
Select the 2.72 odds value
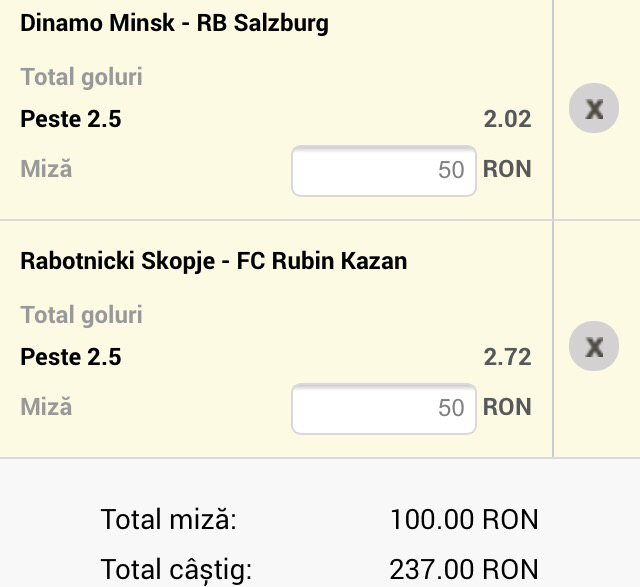pos(507,358)
